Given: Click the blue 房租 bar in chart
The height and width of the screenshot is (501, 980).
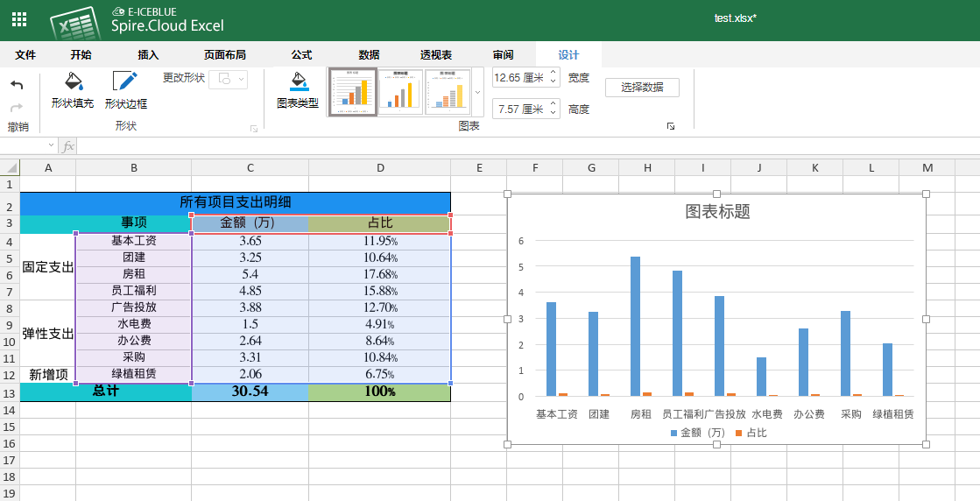Looking at the screenshot, I should tap(635, 326).
